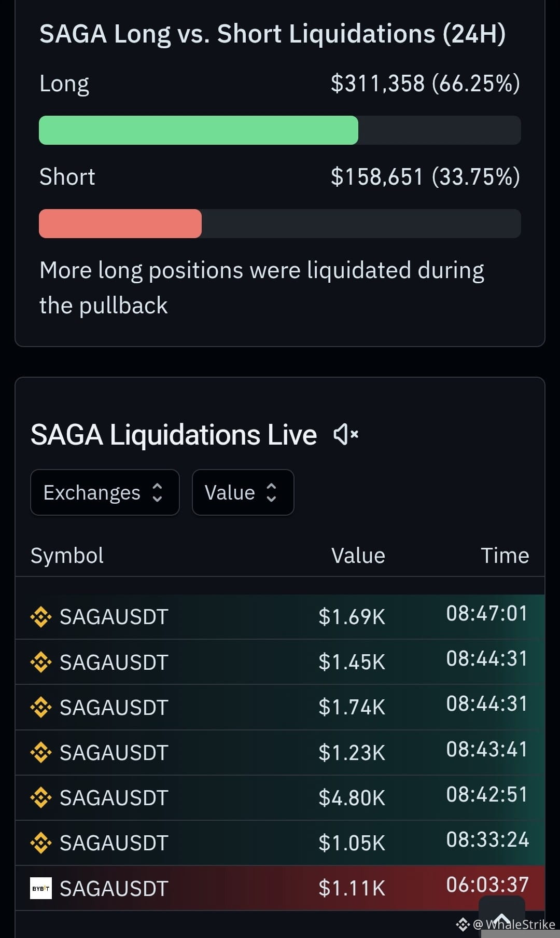Open the Bybit SAGAUSDT 06:03:37 entry
The image size is (560, 938).
(x=280, y=888)
